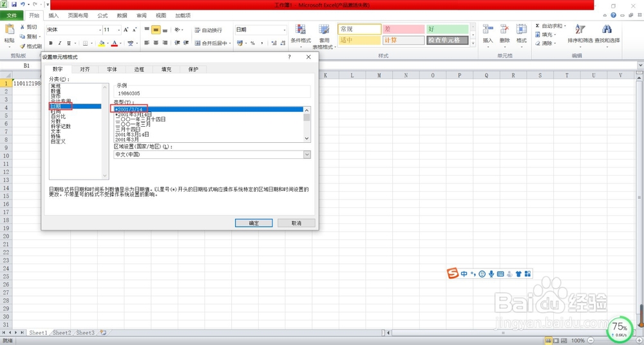
Task: Click AutoSum (自动求和)
Action: (549, 26)
